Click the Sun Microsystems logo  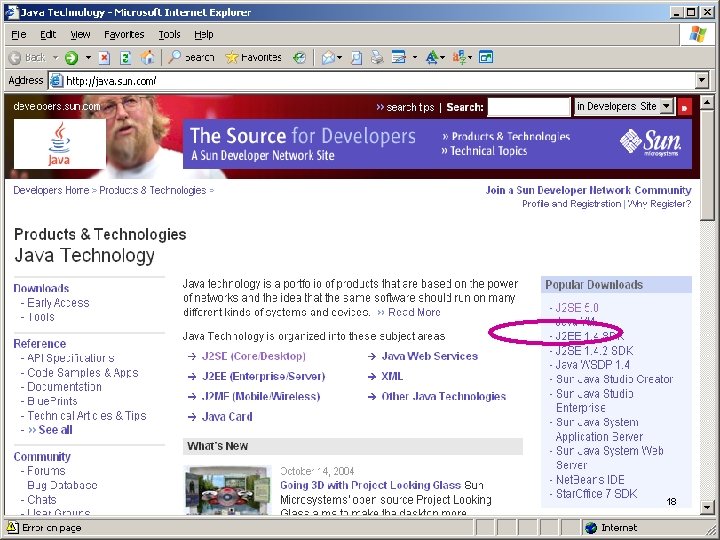651,142
